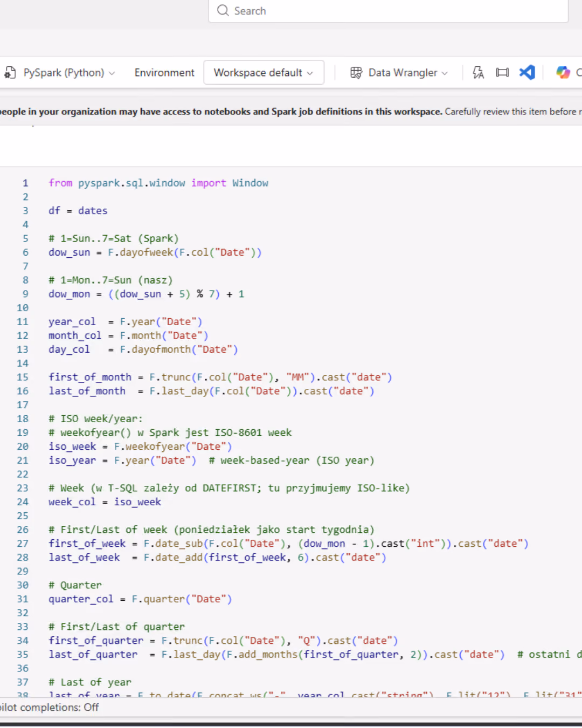
Task: Toggle Copilot completions Off status
Action: pos(50,707)
